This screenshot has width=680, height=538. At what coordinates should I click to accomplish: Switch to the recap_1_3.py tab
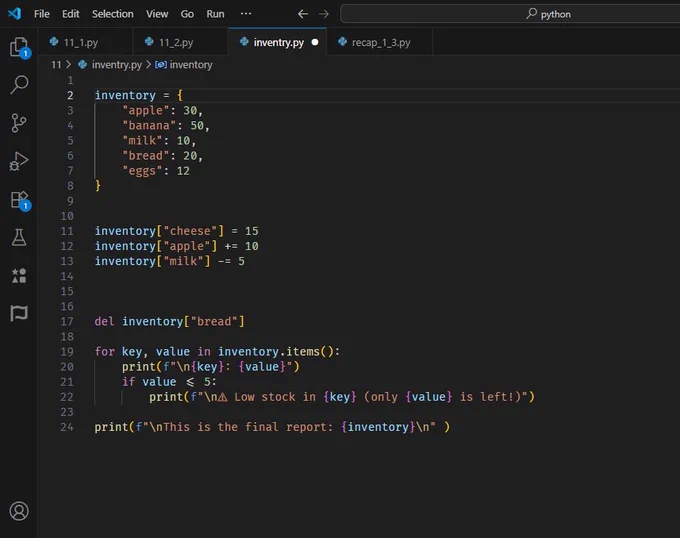coord(380,43)
